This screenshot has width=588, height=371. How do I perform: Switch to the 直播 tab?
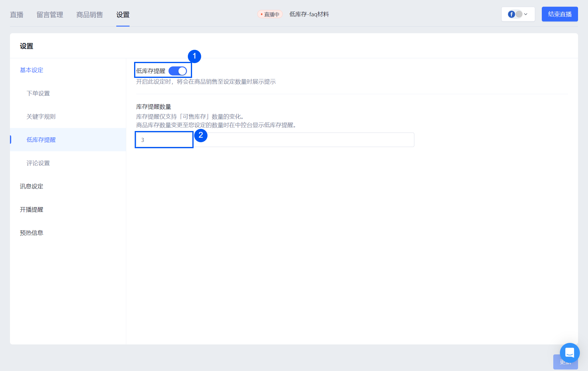pyautogui.click(x=17, y=14)
